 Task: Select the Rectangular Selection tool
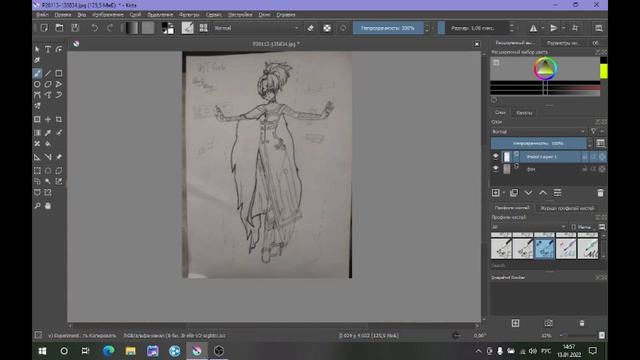pyautogui.click(x=37, y=171)
